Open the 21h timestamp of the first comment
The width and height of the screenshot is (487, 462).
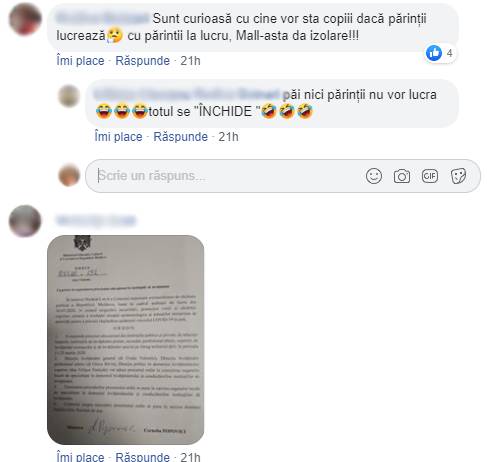coord(190,61)
